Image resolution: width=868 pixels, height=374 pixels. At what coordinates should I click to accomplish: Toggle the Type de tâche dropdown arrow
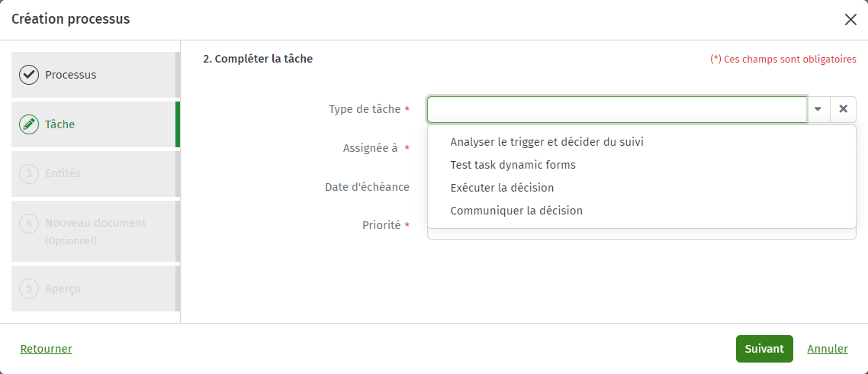point(818,109)
